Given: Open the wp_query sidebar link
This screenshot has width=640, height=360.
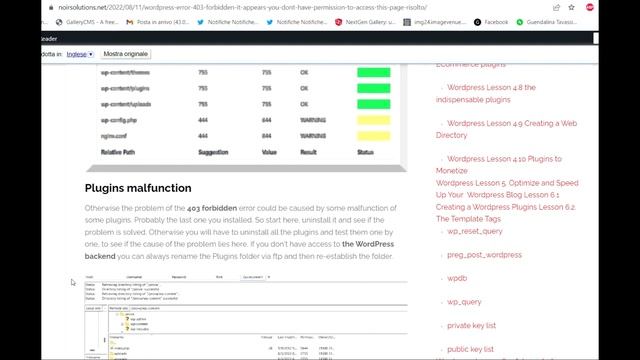Looking at the screenshot, I should [464, 302].
